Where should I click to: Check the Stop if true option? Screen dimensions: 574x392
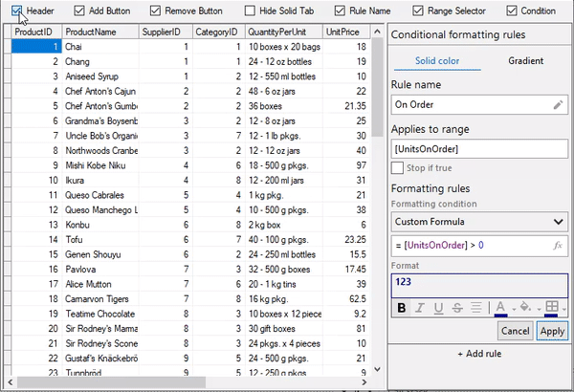coord(398,168)
